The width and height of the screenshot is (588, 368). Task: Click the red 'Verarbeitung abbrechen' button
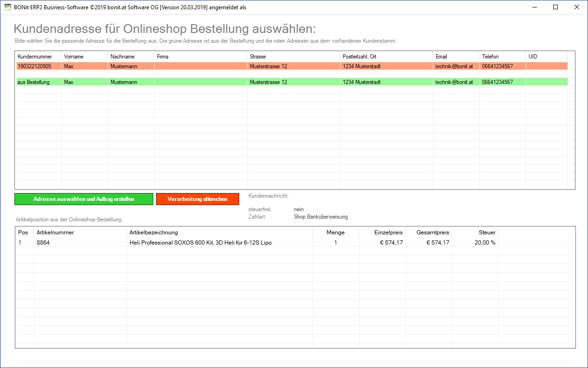[x=197, y=199]
